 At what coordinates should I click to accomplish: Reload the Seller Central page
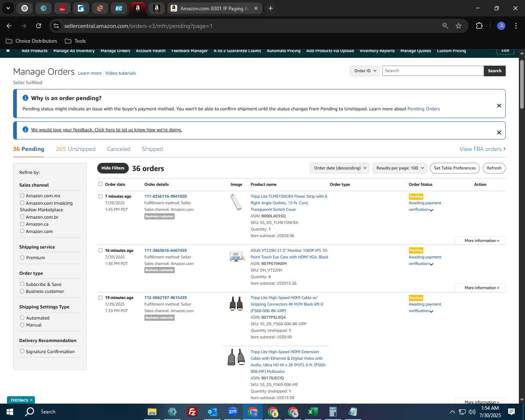[39, 26]
